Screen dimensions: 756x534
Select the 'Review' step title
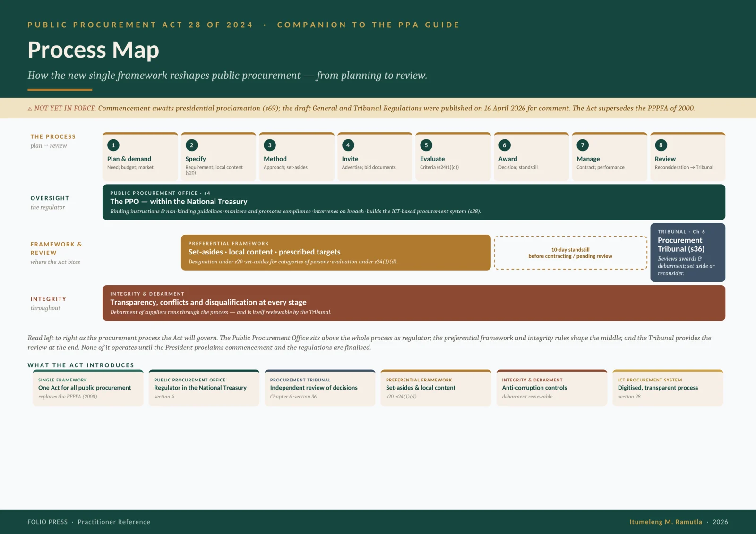[665, 159]
